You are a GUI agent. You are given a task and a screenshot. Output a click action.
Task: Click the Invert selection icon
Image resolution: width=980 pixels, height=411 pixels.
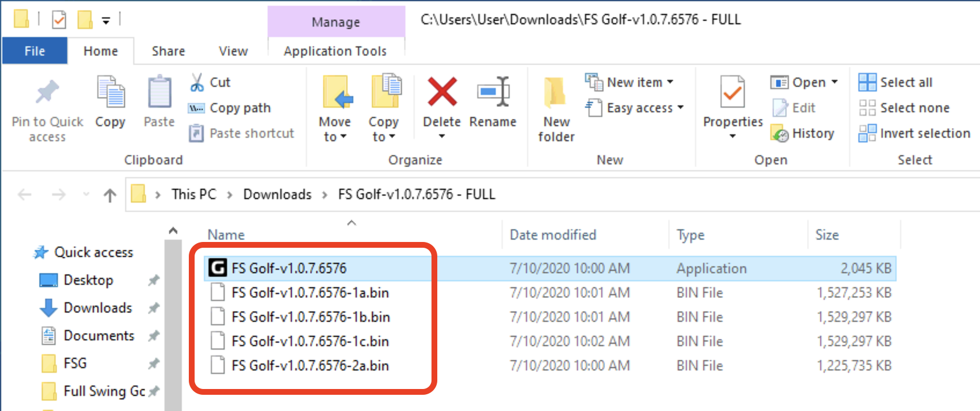[867, 133]
